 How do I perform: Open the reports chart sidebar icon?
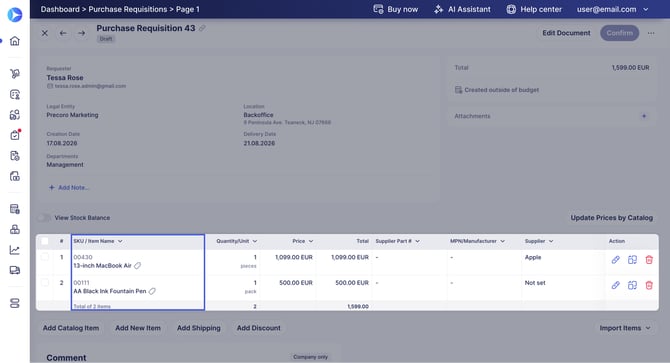[15, 250]
